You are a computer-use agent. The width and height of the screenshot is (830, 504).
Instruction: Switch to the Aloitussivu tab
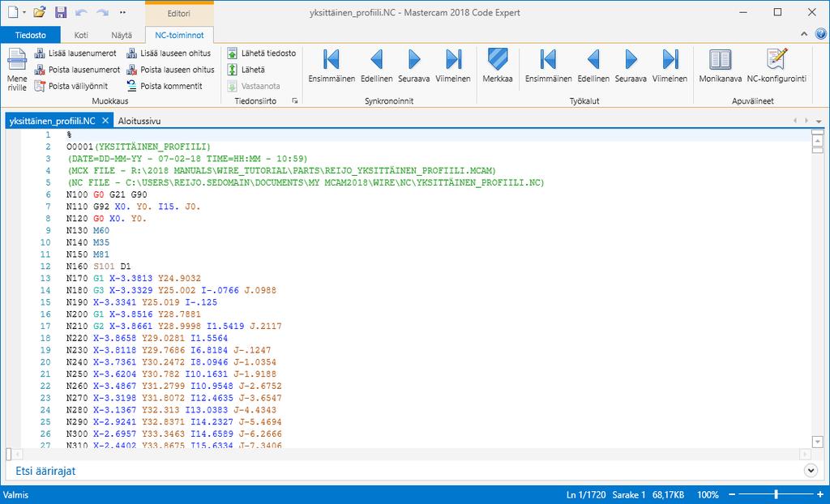[139, 121]
